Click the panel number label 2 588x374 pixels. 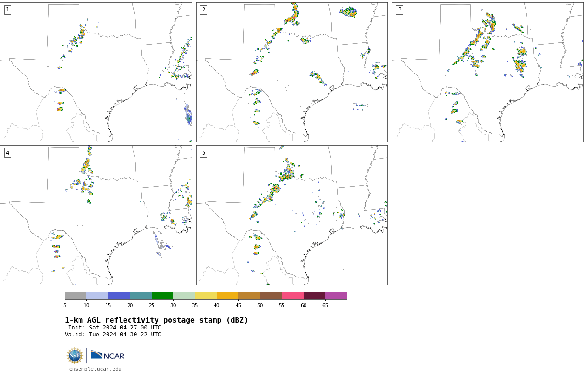pos(204,10)
